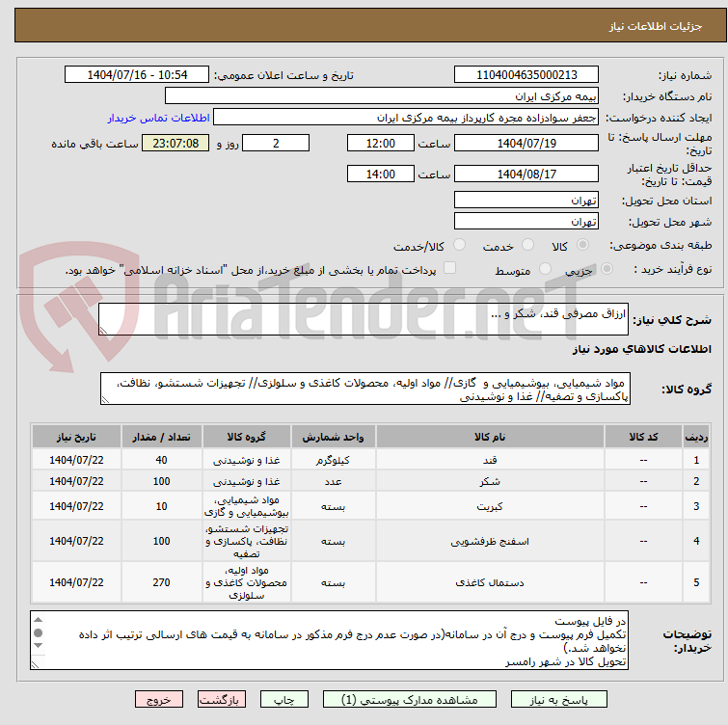Open مشاهده مدارک پیوستی (1) button
The image size is (728, 725).
pyautogui.click(x=409, y=699)
